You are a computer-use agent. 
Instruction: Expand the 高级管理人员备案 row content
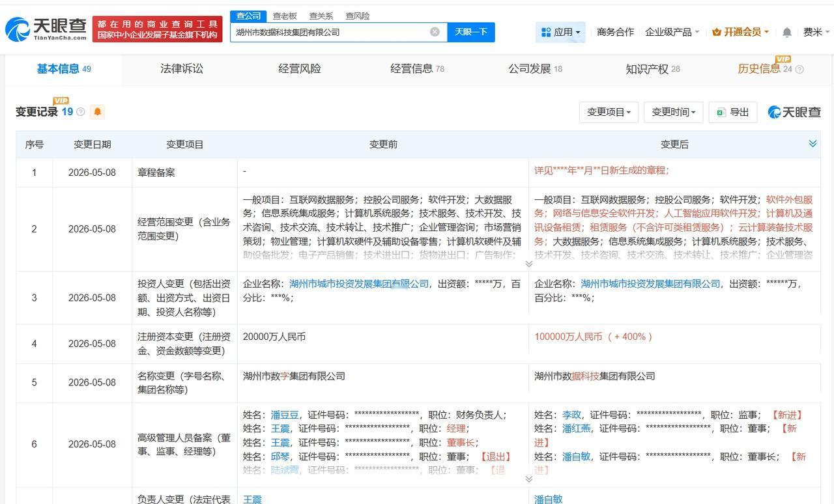click(x=528, y=479)
